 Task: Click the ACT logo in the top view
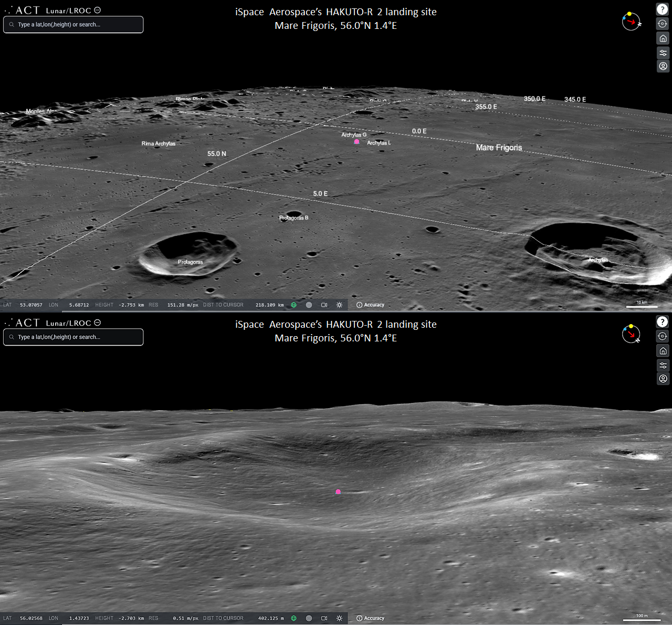coord(22,11)
